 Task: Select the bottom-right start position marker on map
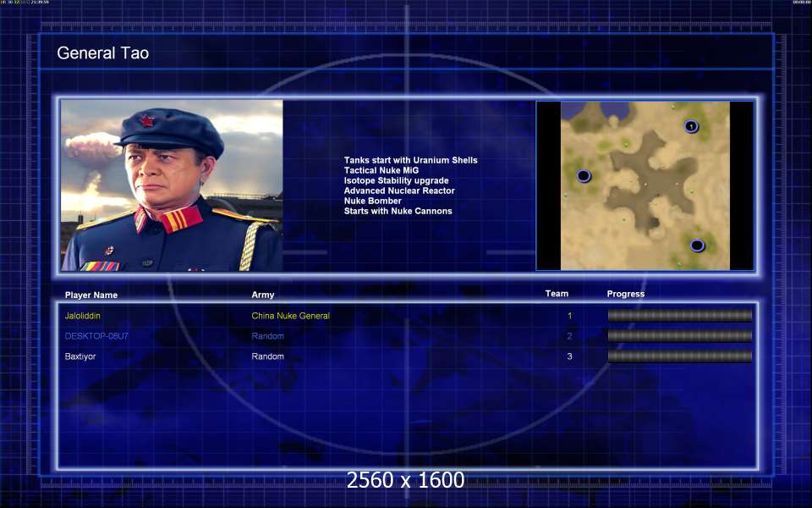(698, 246)
